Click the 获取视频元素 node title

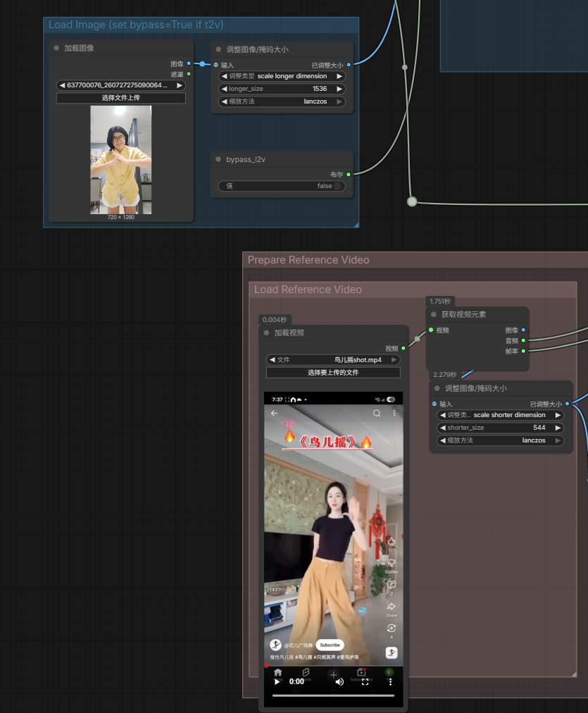click(463, 314)
